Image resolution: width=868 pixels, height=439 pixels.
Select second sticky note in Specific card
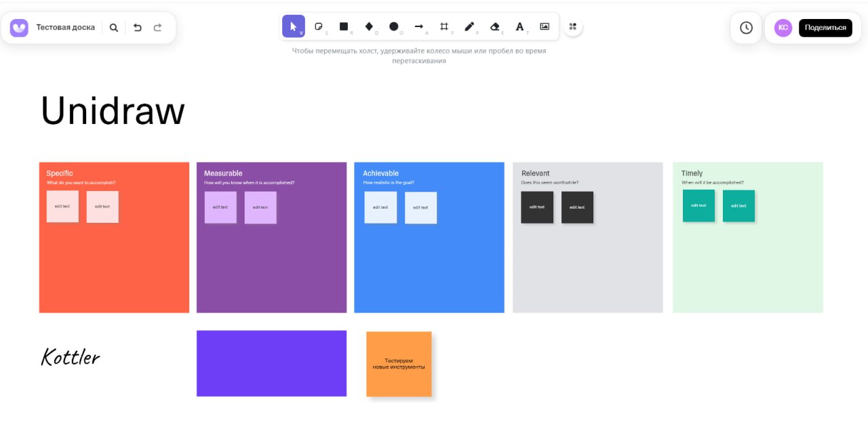102,207
